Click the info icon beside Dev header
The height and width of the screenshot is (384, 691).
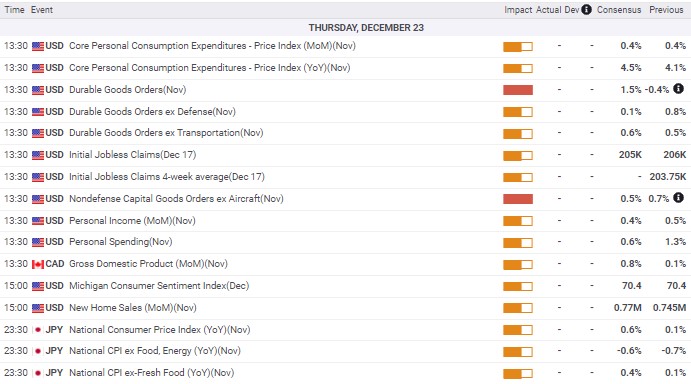(x=586, y=10)
